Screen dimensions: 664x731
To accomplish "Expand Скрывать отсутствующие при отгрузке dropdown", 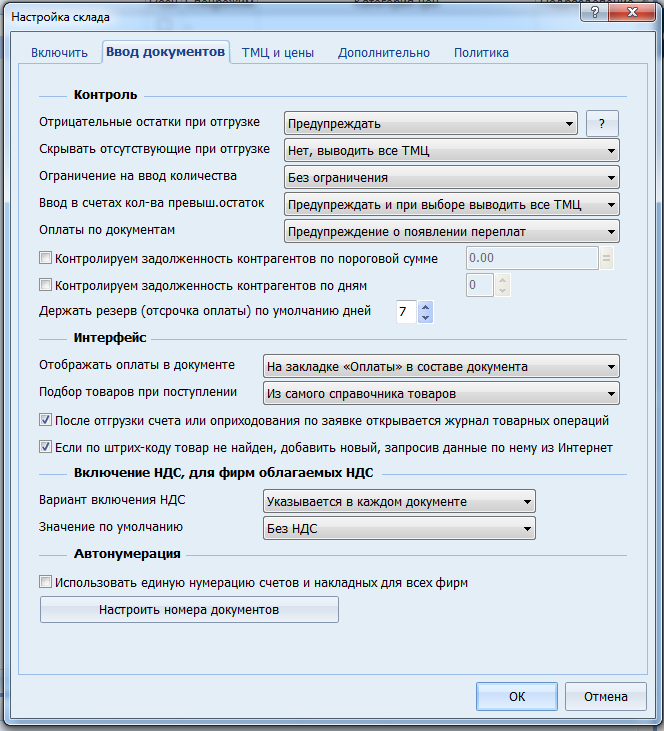I will 452,151.
